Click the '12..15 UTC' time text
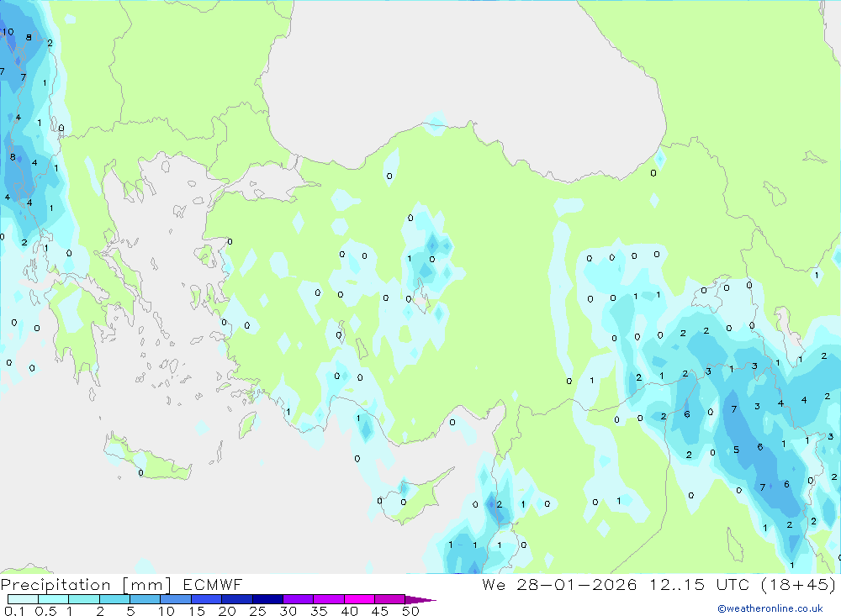This screenshot has height=616, width=841. pos(700,584)
